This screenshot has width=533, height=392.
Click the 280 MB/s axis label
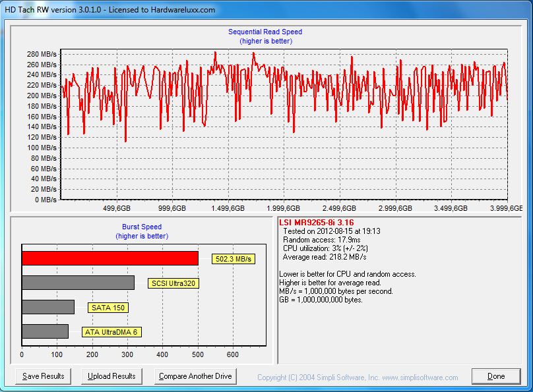[42, 54]
